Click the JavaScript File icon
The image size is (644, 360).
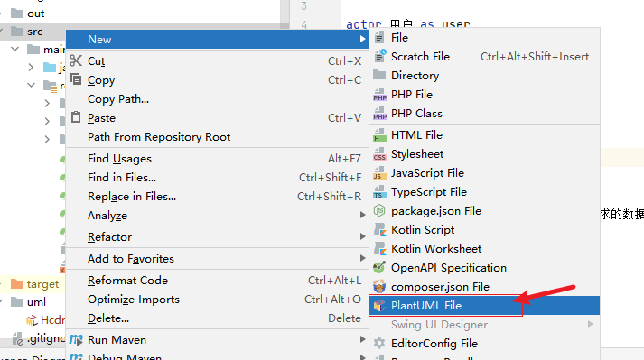[380, 173]
